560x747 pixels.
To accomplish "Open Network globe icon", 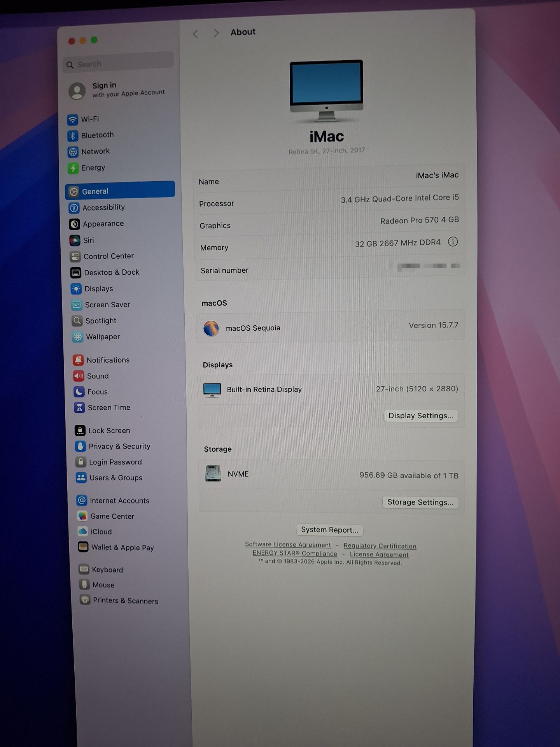I will pos(73,152).
